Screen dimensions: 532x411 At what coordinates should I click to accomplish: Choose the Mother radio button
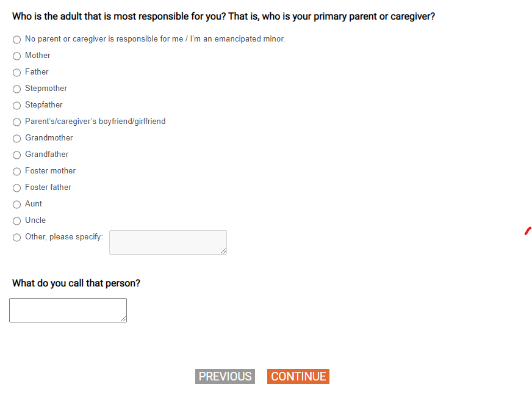(x=16, y=56)
